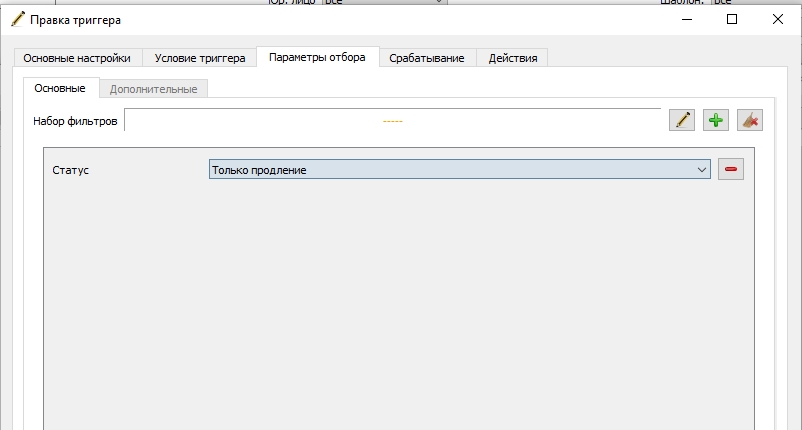Select the Основные sub-tab

[x=60, y=88]
